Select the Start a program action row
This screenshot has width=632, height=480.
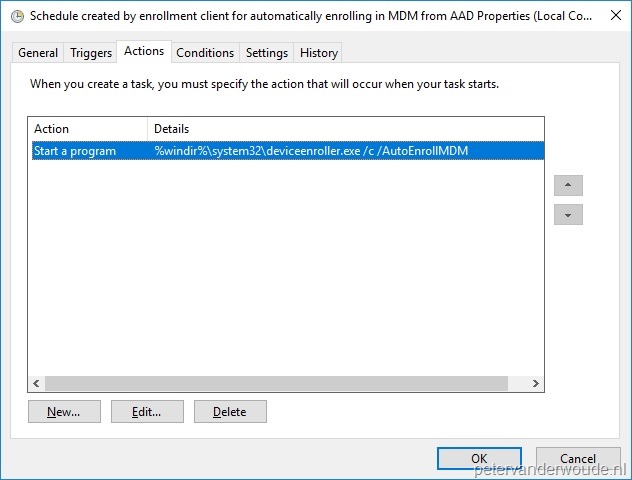(288, 151)
